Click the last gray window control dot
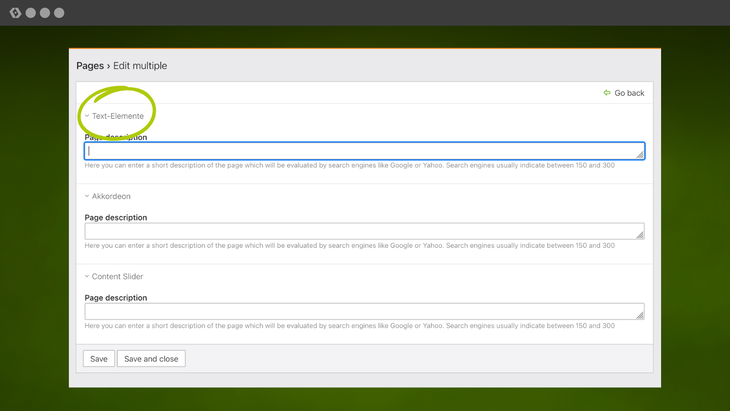 59,13
